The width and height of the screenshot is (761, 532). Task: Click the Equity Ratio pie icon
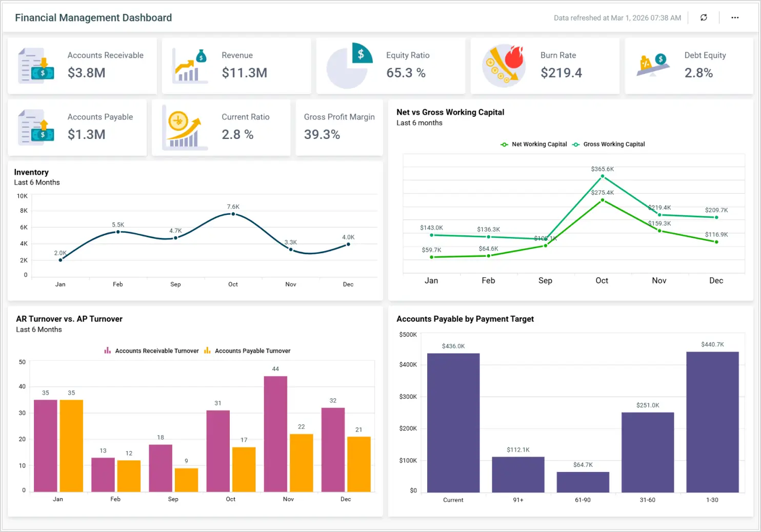[x=349, y=66]
